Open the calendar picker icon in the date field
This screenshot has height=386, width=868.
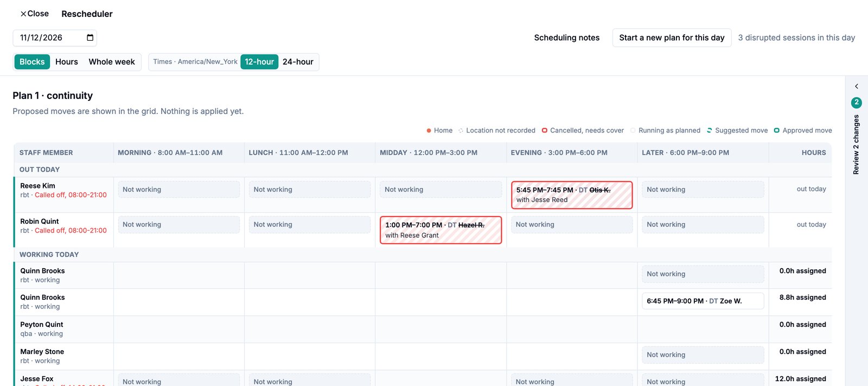90,37
